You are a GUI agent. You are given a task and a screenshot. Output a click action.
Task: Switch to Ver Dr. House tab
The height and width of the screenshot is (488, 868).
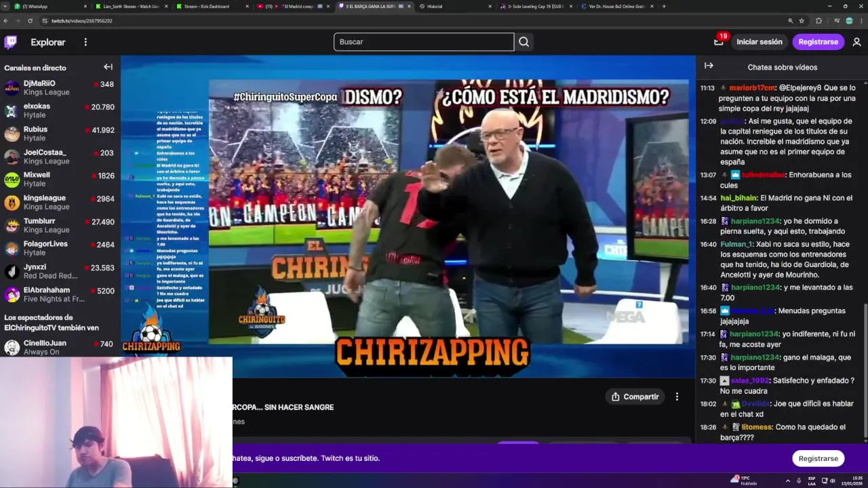[617, 6]
